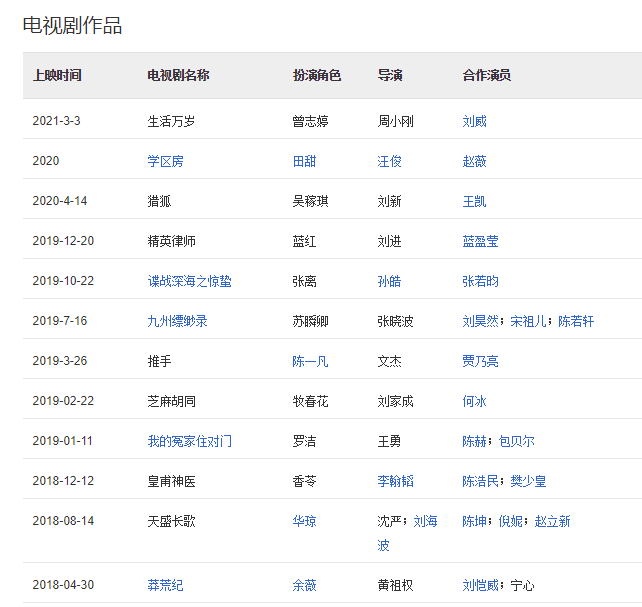The width and height of the screenshot is (642, 607).
Task: Open the 张若昀 actor link
Action: (x=480, y=281)
